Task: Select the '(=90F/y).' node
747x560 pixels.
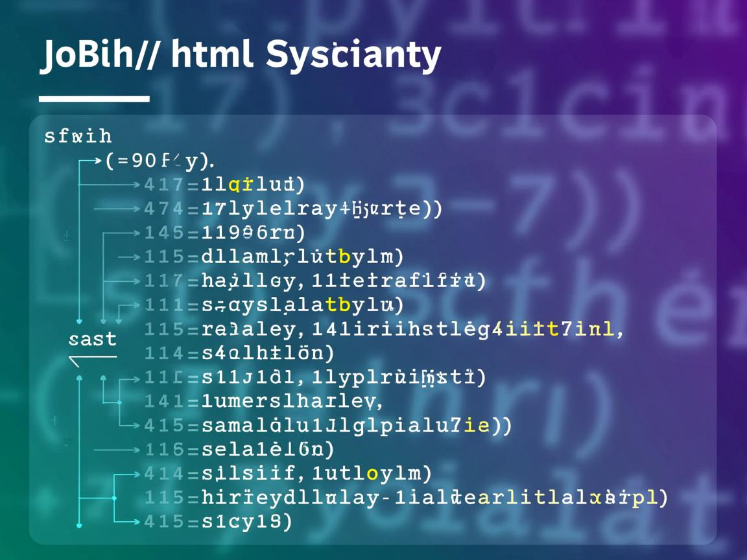Action: (x=160, y=160)
